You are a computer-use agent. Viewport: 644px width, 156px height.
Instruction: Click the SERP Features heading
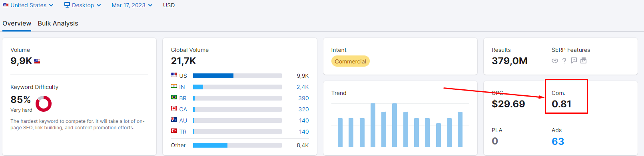tap(571, 50)
